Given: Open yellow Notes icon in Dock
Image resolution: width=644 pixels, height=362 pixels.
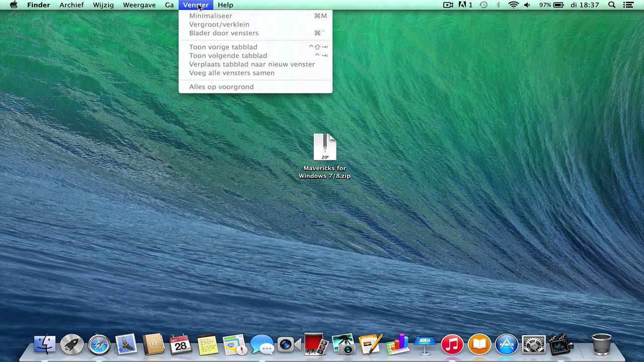Looking at the screenshot, I should point(207,344).
